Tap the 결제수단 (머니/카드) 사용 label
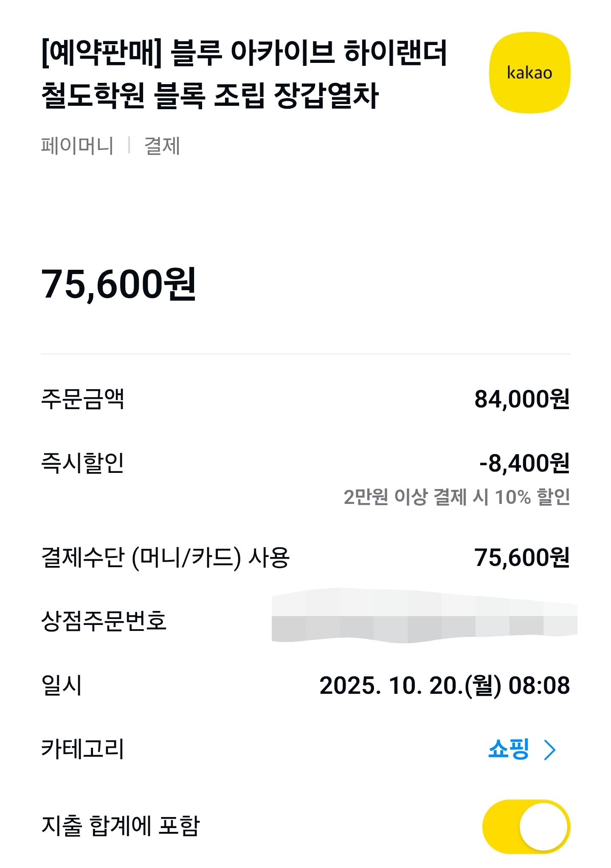 click(x=165, y=557)
